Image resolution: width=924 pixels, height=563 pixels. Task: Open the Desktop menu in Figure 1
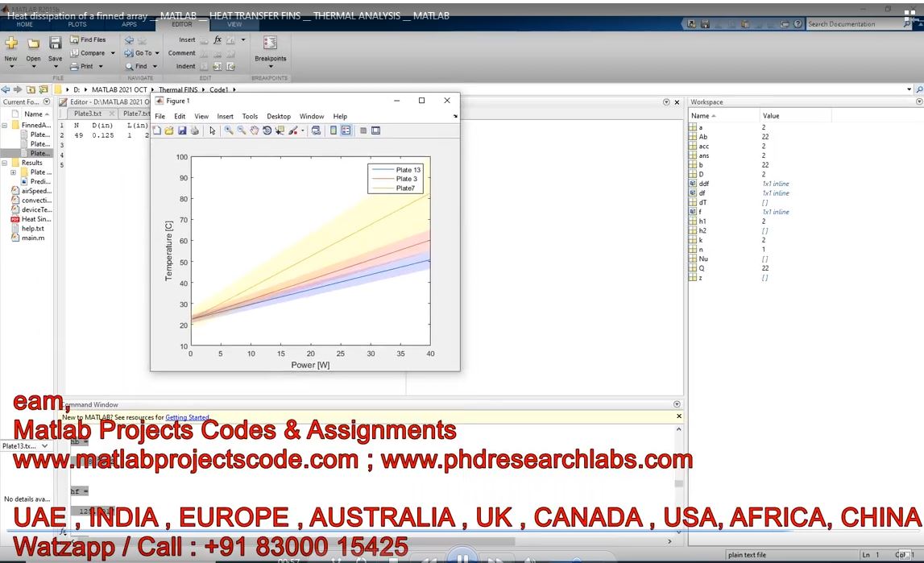click(279, 117)
